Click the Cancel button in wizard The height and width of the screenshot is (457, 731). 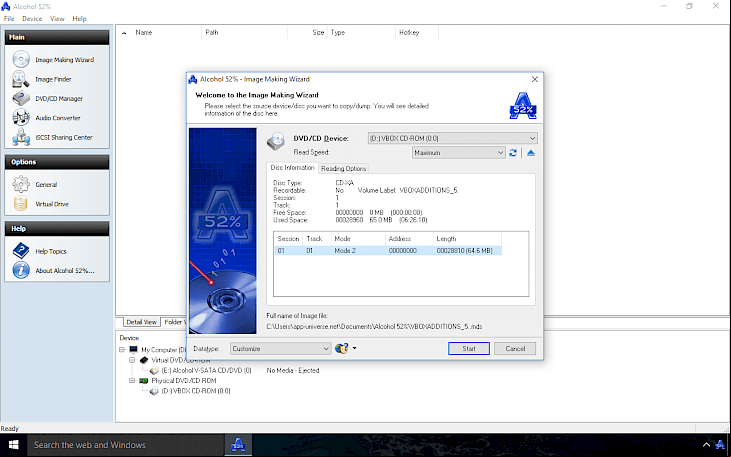coord(515,349)
